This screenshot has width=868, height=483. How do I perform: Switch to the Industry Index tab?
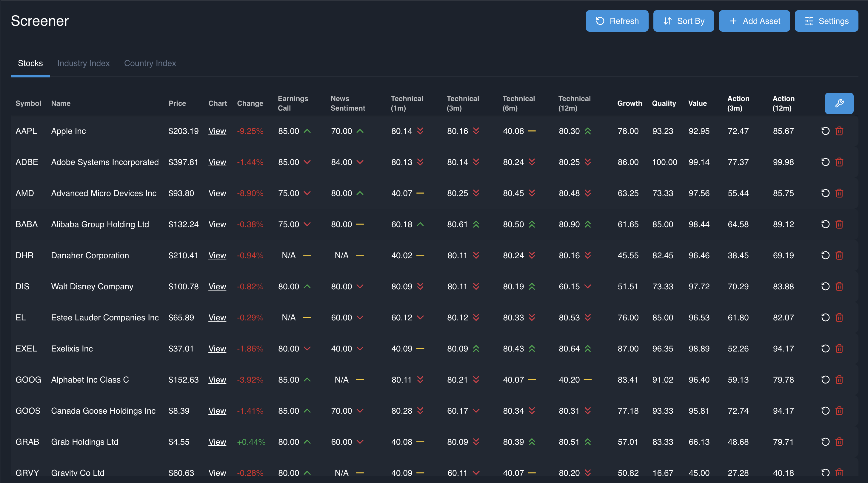(x=83, y=63)
